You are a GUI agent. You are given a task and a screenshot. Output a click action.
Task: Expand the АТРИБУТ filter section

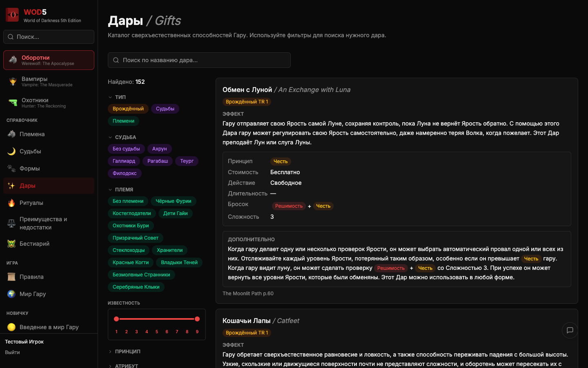[x=123, y=366]
